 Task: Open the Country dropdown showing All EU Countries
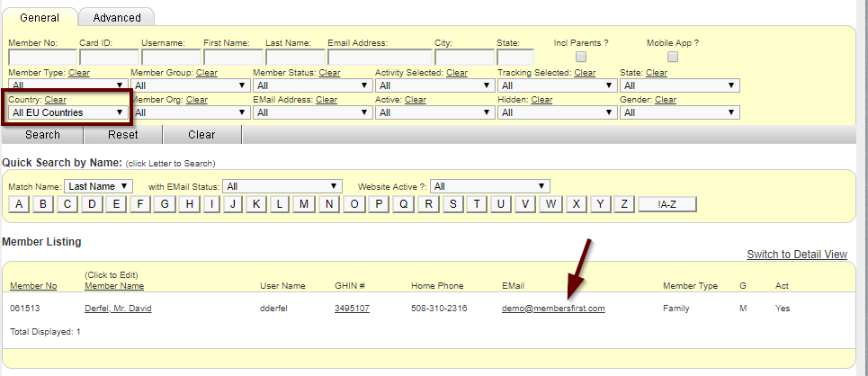click(67, 112)
